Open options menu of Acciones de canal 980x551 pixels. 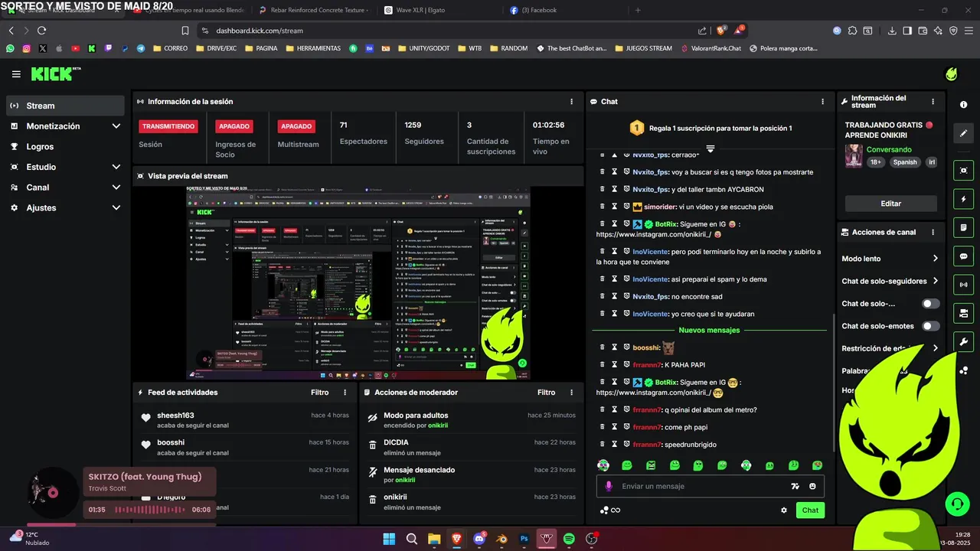933,232
